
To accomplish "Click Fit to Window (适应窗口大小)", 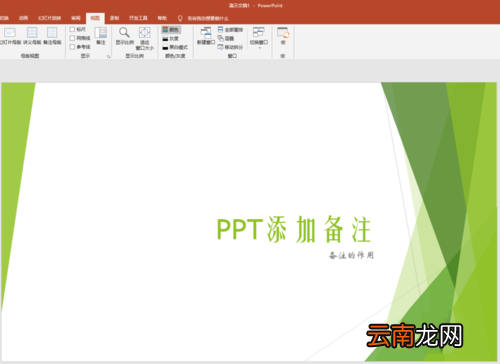I will pyautogui.click(x=145, y=38).
